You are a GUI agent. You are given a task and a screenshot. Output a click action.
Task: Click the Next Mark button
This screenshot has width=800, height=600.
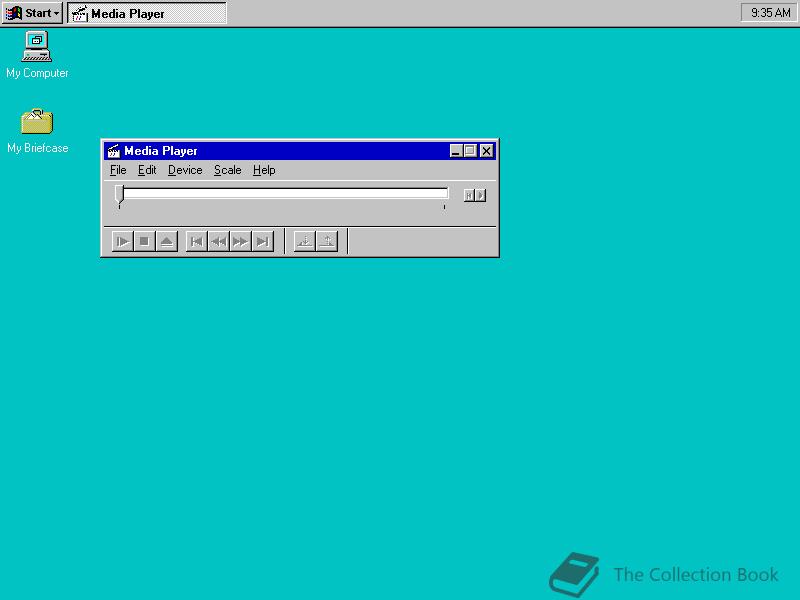tap(263, 241)
